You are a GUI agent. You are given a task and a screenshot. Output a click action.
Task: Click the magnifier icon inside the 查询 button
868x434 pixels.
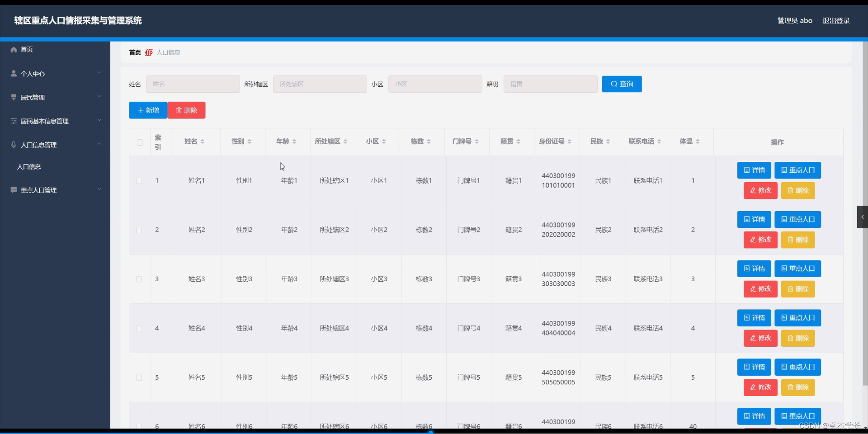click(613, 84)
